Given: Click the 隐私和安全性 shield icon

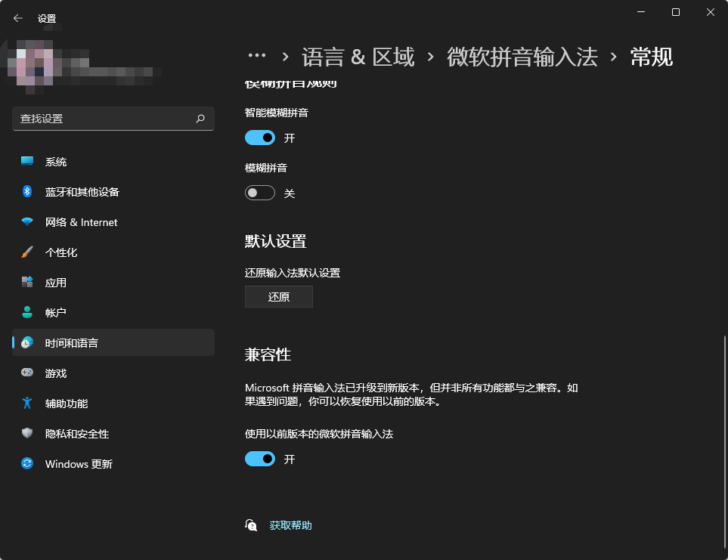Looking at the screenshot, I should click(27, 433).
